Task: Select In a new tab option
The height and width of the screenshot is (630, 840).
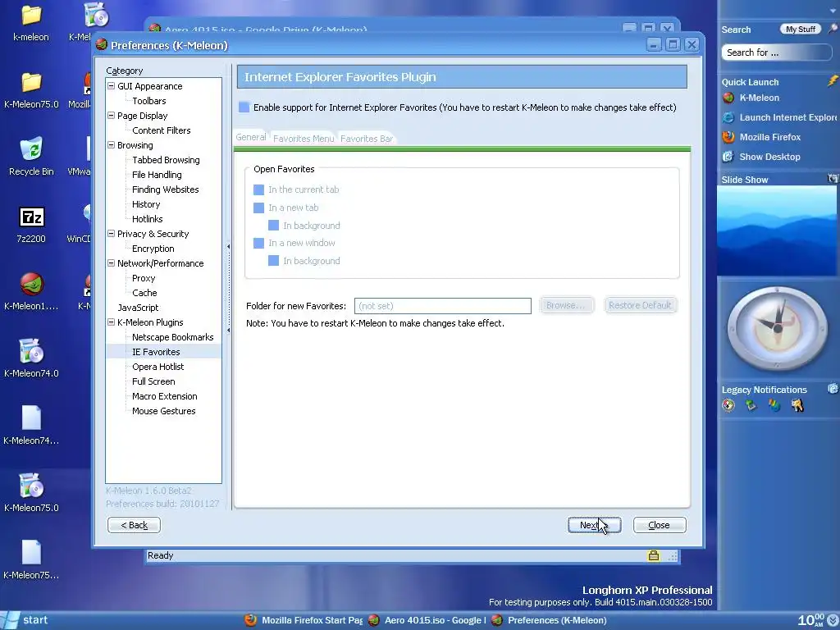Action: click(x=258, y=208)
